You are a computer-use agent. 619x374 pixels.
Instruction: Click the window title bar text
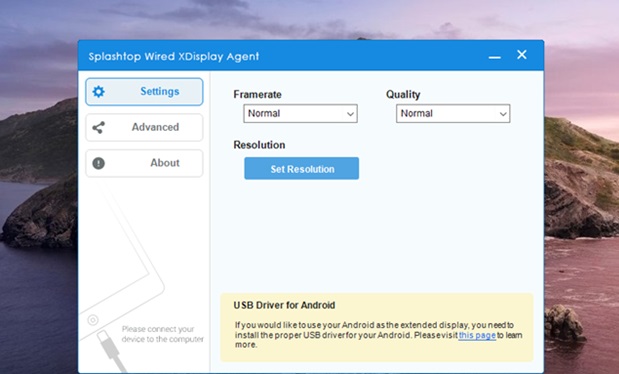174,56
